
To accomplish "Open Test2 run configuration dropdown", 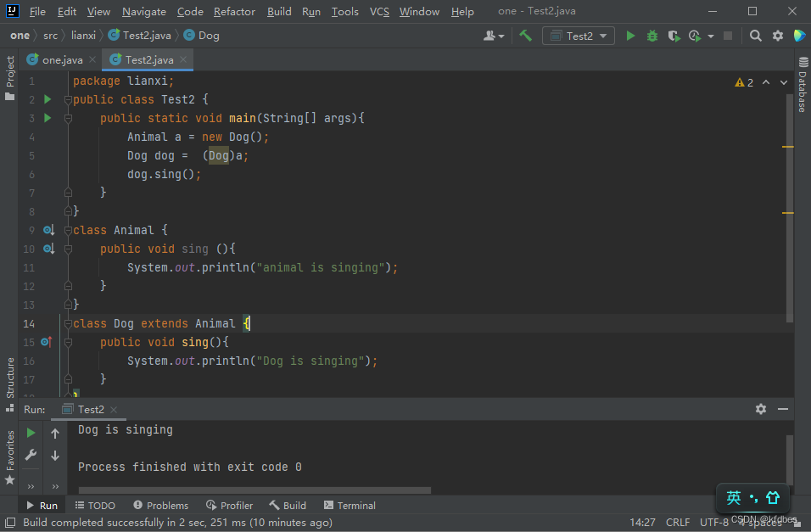I will pyautogui.click(x=579, y=36).
